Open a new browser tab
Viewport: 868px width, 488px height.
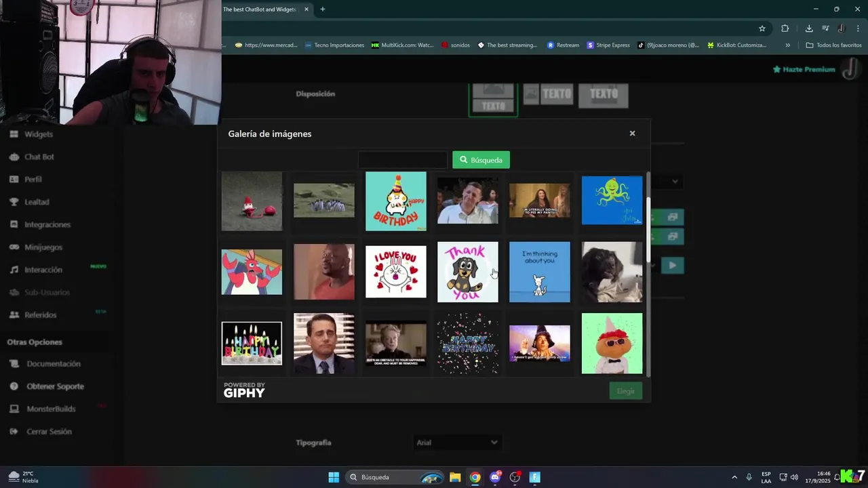(x=323, y=9)
